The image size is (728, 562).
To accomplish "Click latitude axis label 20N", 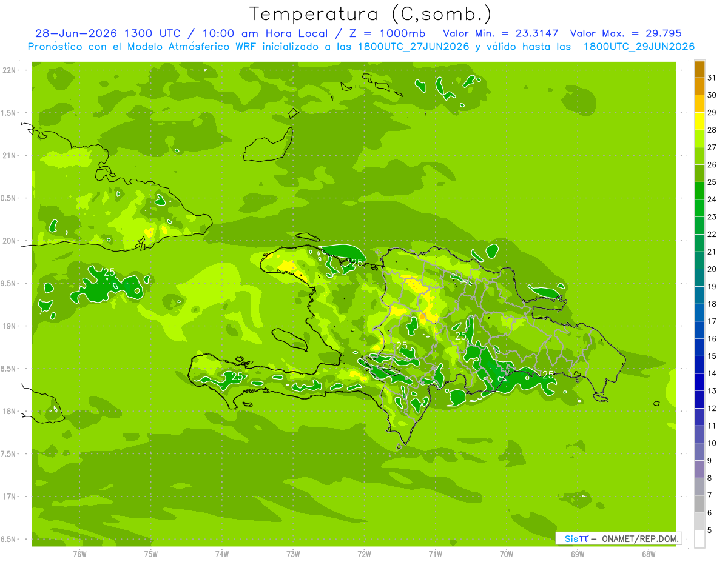I will pyautogui.click(x=10, y=241).
